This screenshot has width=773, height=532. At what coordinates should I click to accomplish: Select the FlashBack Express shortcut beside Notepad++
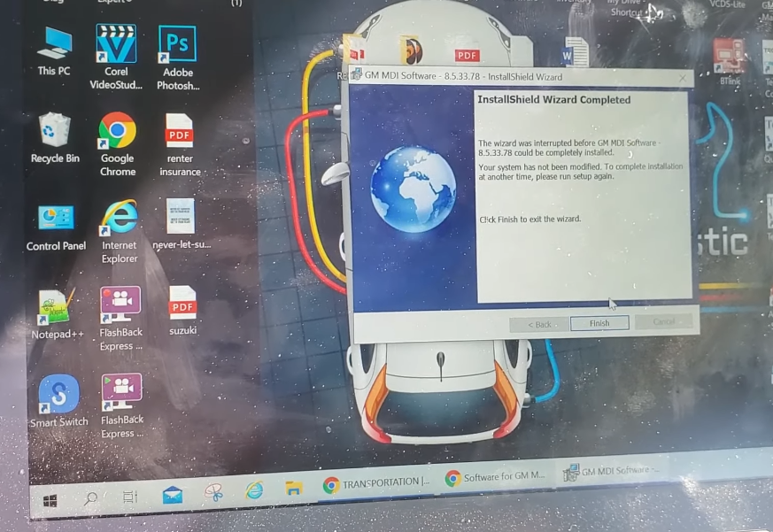click(x=120, y=319)
